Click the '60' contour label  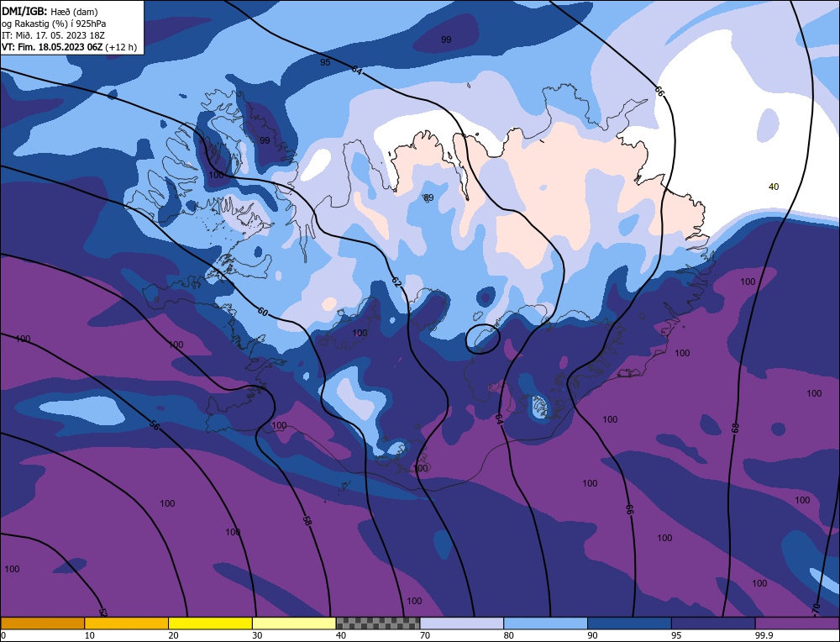pyautogui.click(x=262, y=312)
